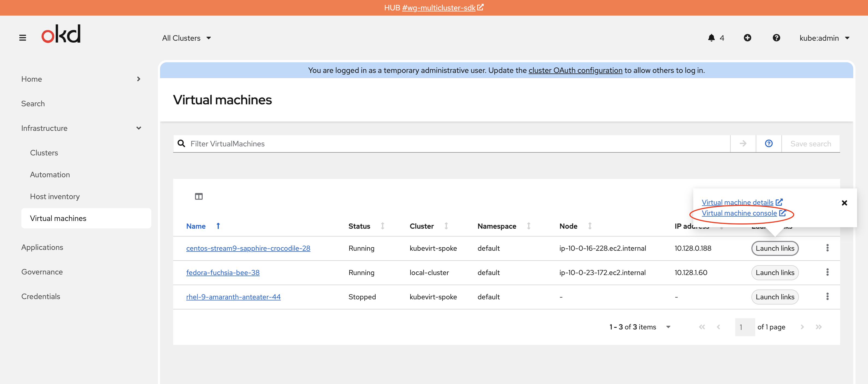The height and width of the screenshot is (384, 868).
Task: Open notifications bell icon
Action: 711,38
